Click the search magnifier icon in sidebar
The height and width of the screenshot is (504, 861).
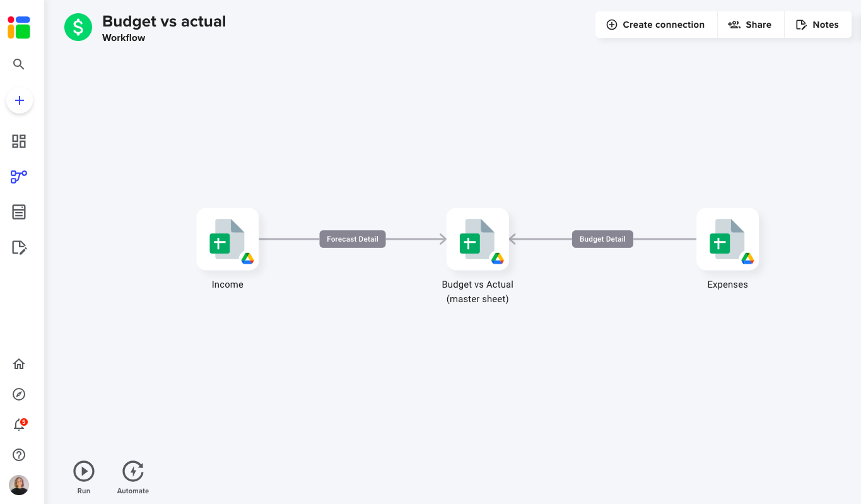click(x=19, y=64)
